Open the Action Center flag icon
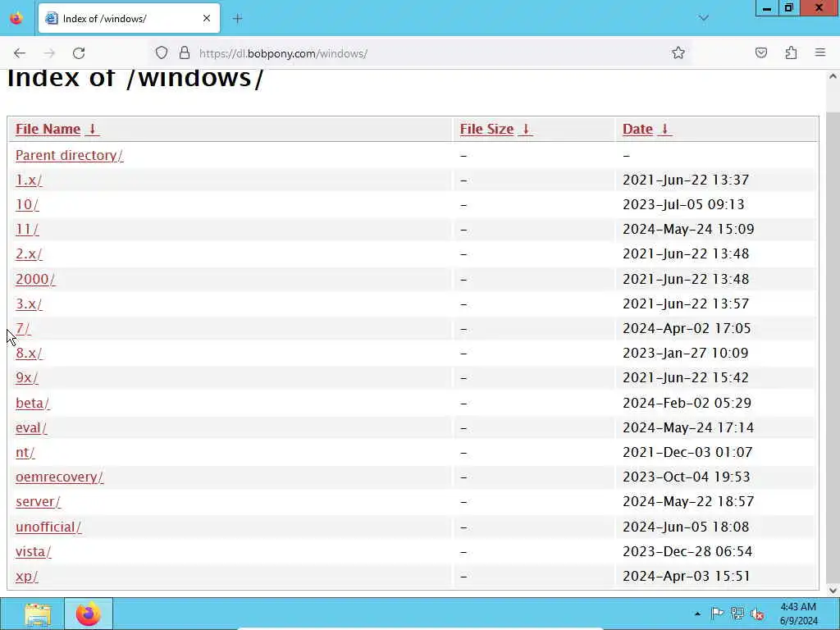This screenshot has height=630, width=840. coord(717,614)
